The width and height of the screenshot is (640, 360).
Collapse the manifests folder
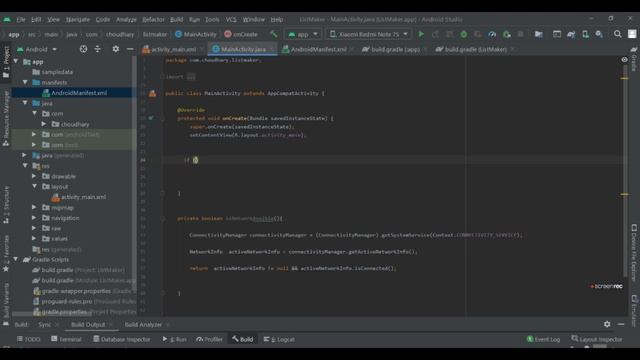[25, 82]
